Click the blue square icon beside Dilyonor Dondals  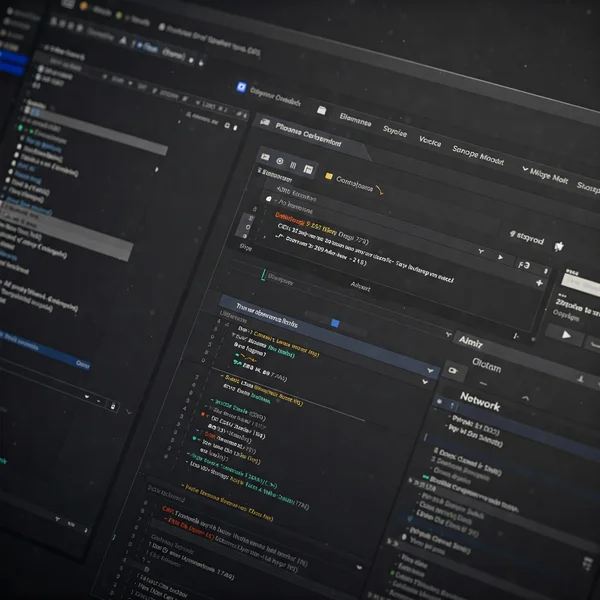[x=241, y=87]
